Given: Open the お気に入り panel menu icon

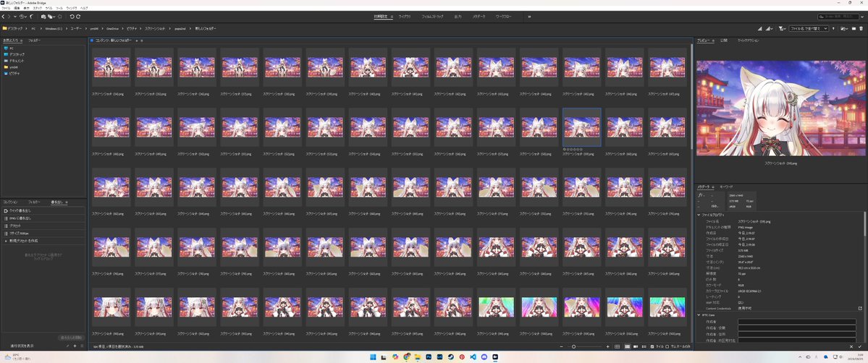Looking at the screenshot, I should click(x=22, y=40).
